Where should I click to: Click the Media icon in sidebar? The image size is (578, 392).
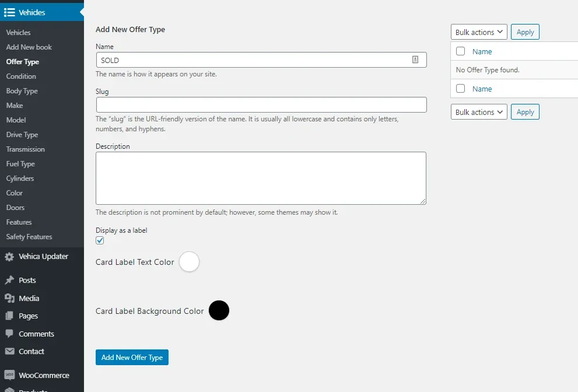tap(9, 298)
